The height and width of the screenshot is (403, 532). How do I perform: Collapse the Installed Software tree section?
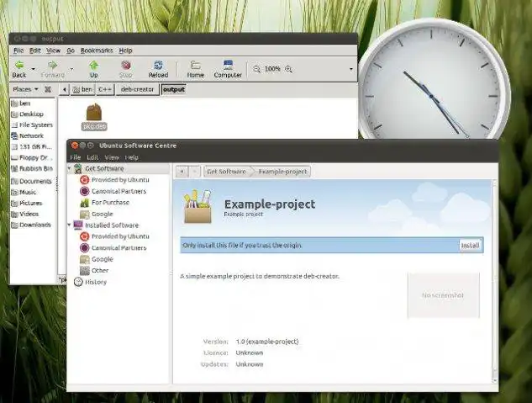point(69,225)
